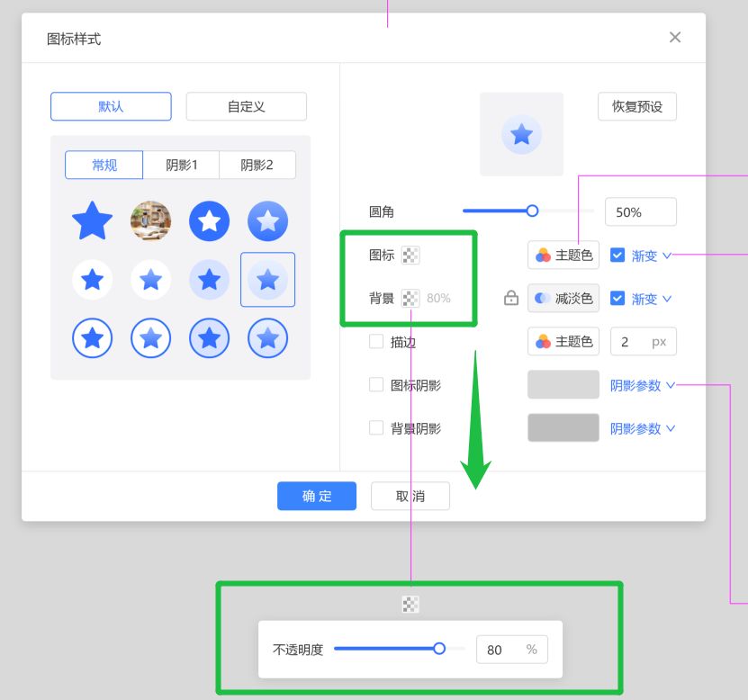
Task: Select the 常规 style tab
Action: point(104,165)
